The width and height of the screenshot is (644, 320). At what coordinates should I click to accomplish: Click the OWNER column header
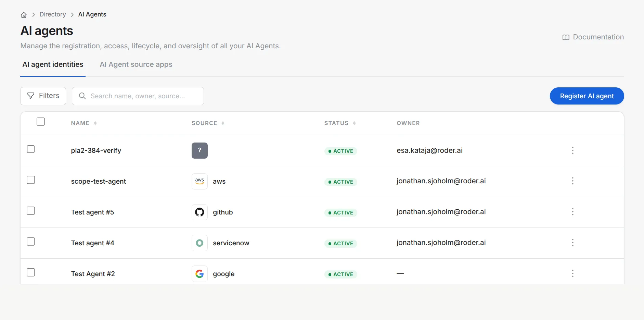(408, 123)
